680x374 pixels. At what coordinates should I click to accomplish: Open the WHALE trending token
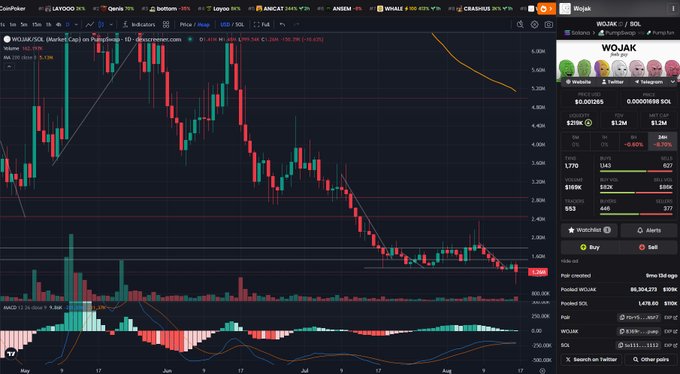pyautogui.click(x=405, y=9)
